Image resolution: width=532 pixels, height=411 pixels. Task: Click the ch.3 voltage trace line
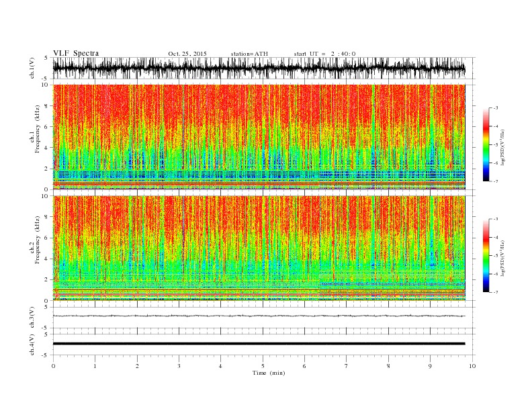click(x=259, y=316)
